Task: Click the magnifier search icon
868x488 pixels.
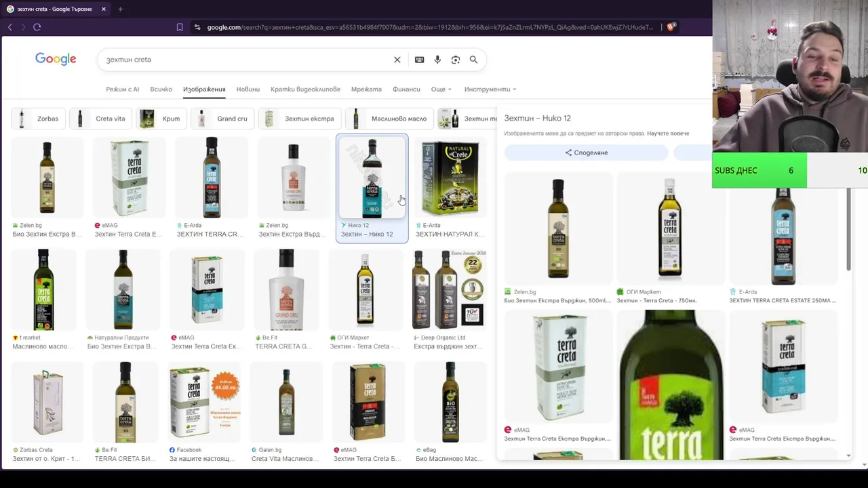Action: coord(473,60)
